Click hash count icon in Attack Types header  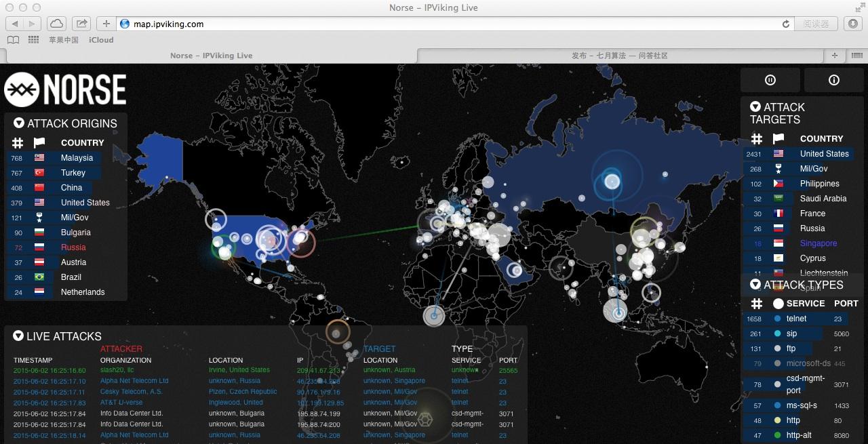tap(757, 304)
